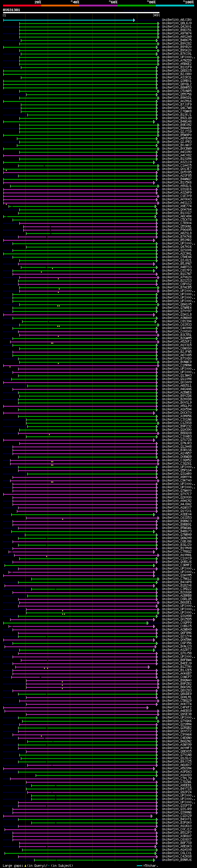
Task: Open the UniRef100_B9DI51 hit label
Action: click(176, 30)
